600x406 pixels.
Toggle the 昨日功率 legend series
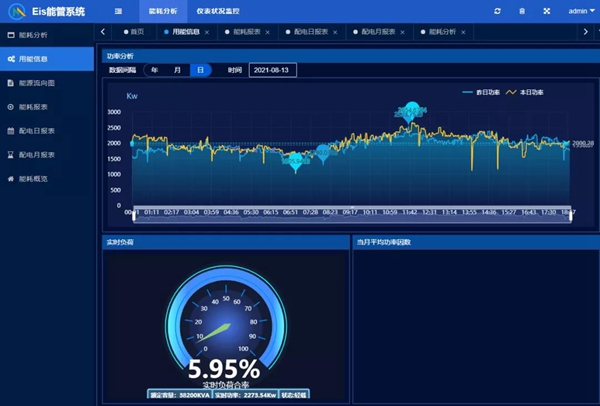[481, 92]
